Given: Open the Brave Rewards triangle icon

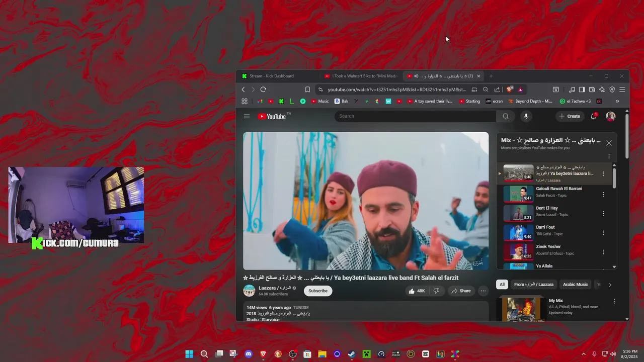Looking at the screenshot, I should (x=520, y=89).
